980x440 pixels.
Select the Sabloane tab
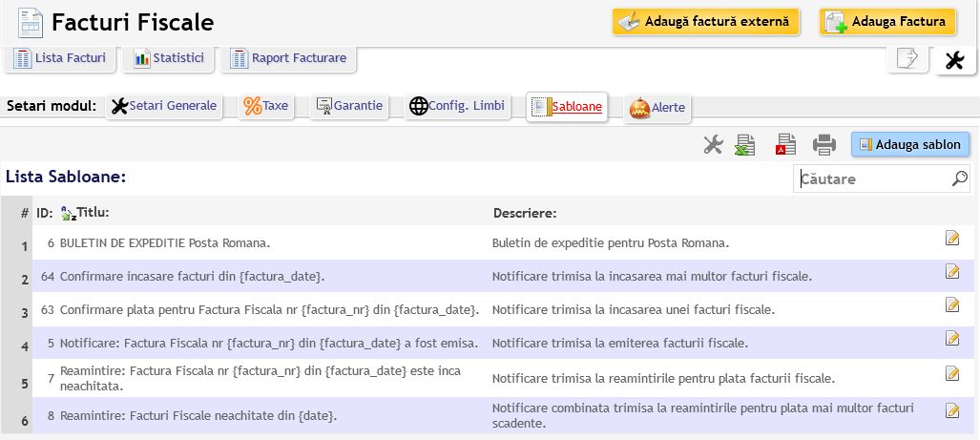[567, 107]
